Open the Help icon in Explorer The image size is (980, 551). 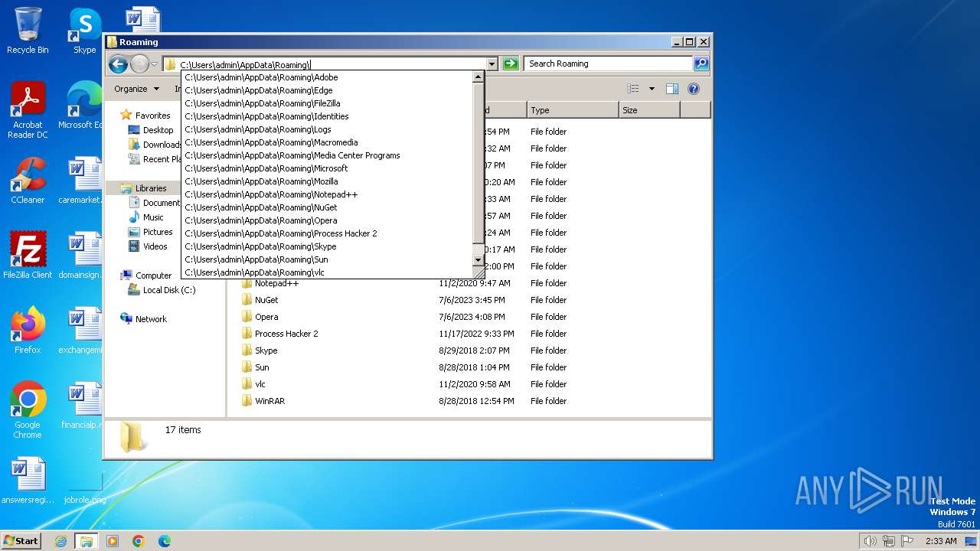tap(694, 89)
